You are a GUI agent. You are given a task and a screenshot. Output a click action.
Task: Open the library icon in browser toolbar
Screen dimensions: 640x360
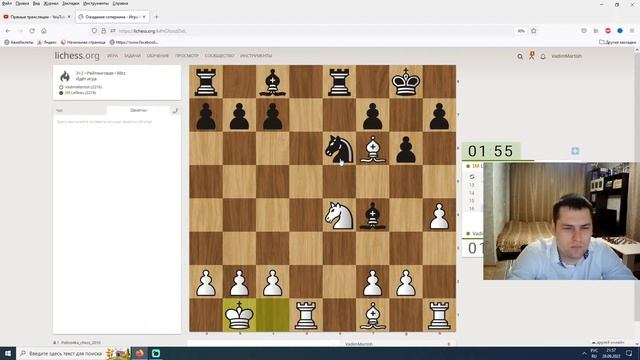click(596, 31)
